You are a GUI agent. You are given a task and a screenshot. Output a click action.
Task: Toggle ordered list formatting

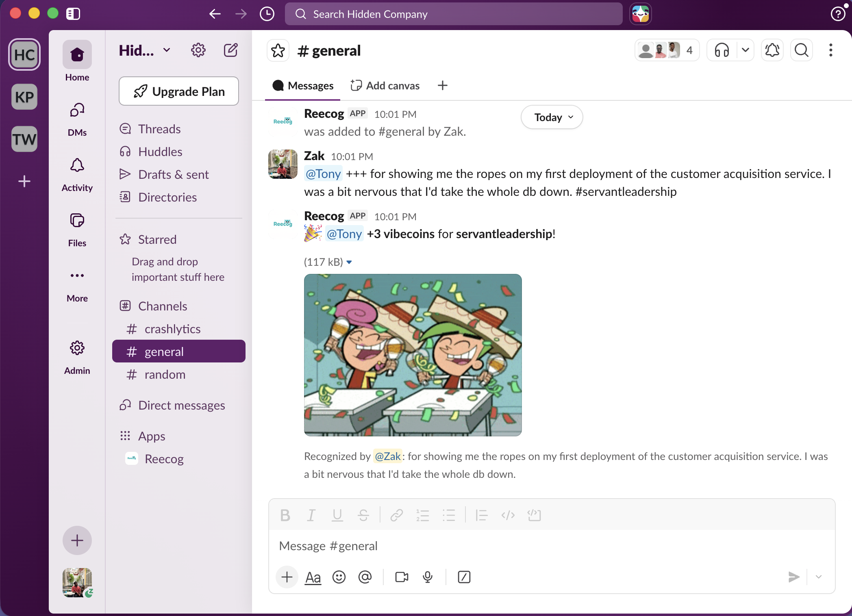[x=423, y=515]
